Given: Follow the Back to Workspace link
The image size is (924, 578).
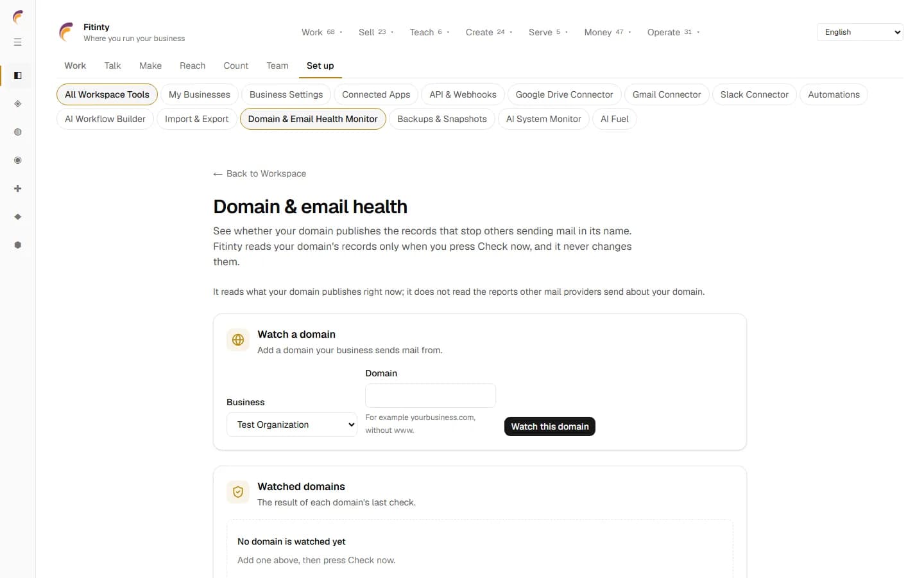Looking at the screenshot, I should [x=260, y=173].
